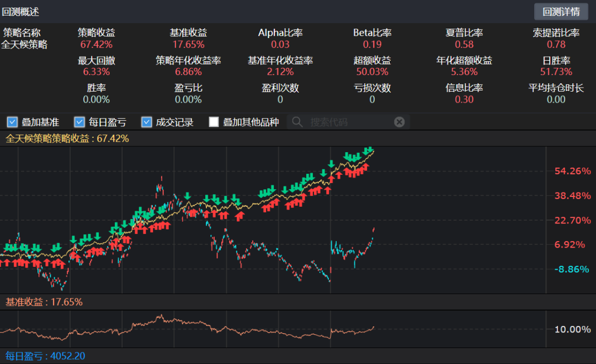Uncheck the 每日盈亏 checkbox
Image resolution: width=596 pixels, height=364 pixels.
(x=79, y=122)
